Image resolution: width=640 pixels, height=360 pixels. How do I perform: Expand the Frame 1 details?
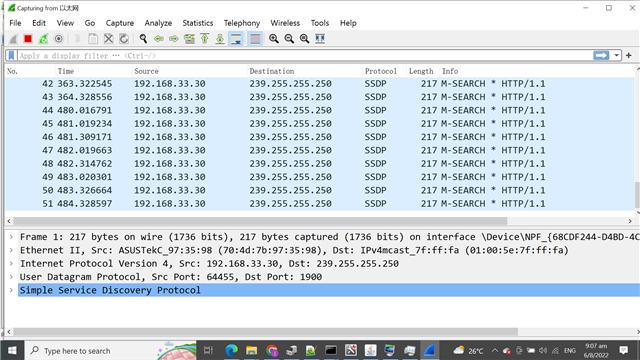click(11, 237)
